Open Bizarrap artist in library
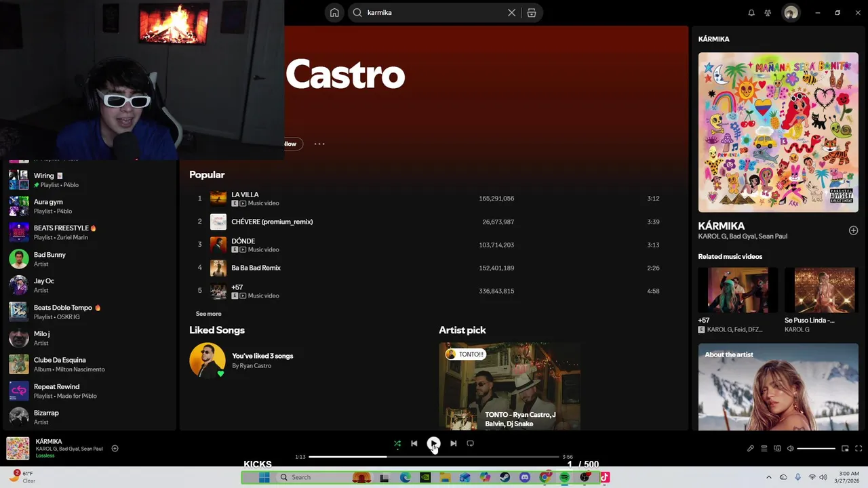The width and height of the screenshot is (868, 488). (88, 418)
